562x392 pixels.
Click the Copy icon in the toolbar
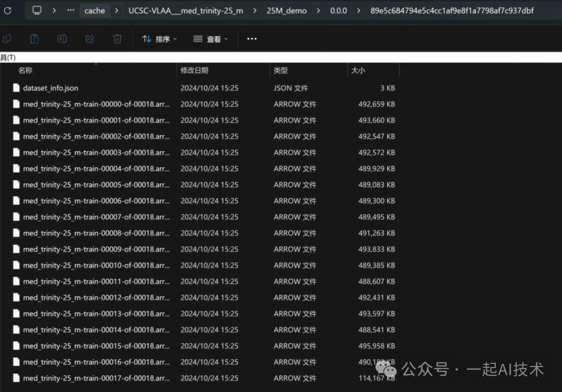[x=7, y=39]
